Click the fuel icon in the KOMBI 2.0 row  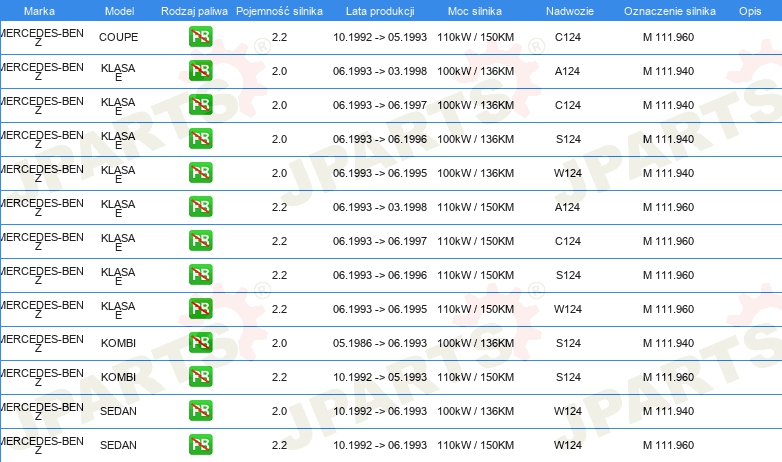coord(200,342)
